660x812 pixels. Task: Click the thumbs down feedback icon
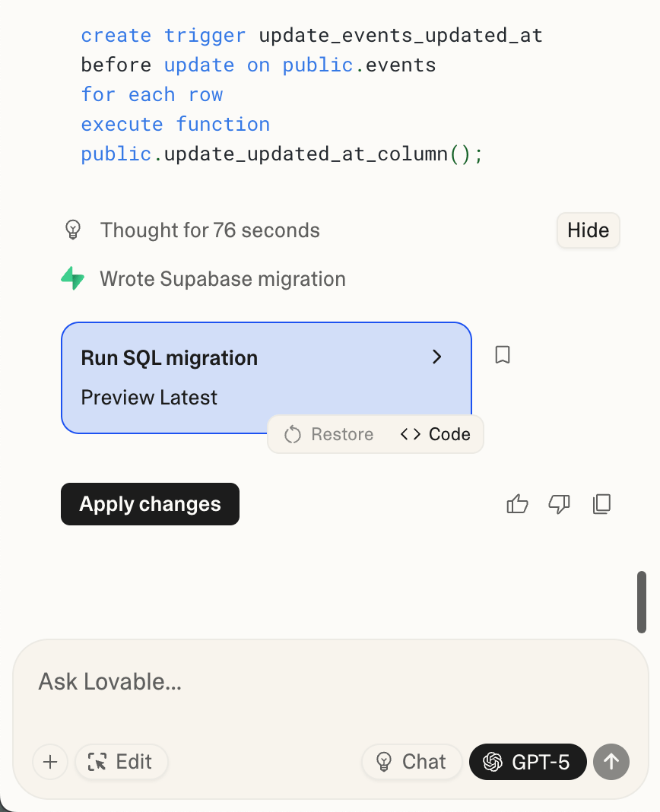coord(559,504)
